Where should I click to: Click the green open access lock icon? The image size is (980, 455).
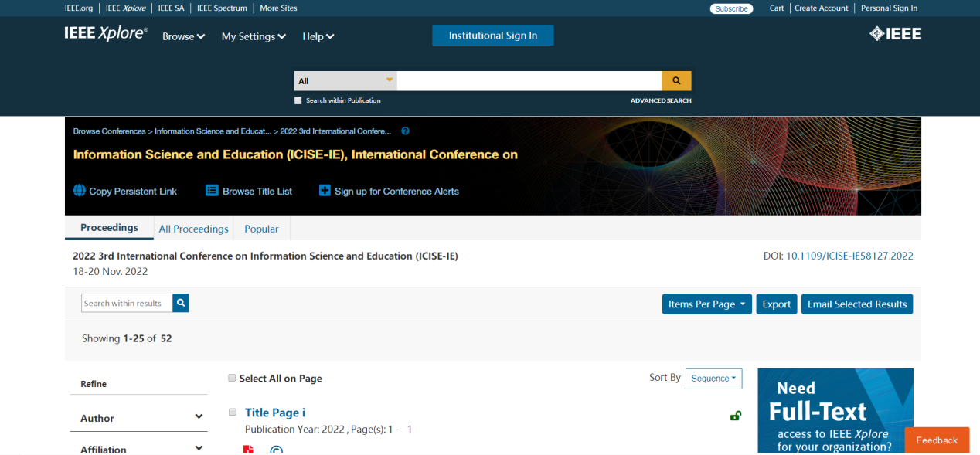(735, 416)
